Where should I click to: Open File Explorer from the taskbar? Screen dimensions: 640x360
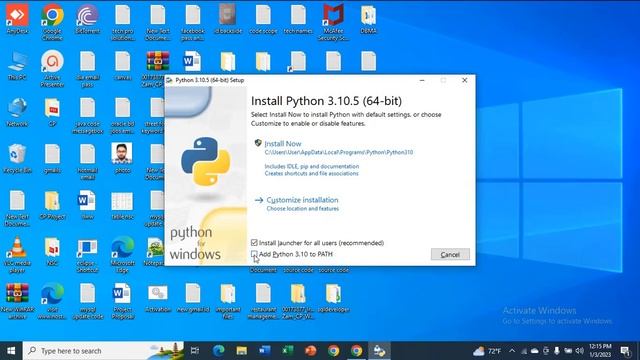[x=242, y=351]
